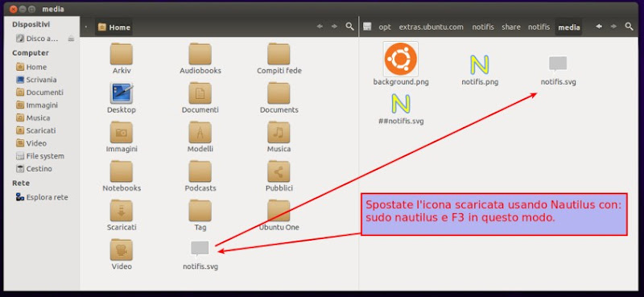Viewport: 644px width, 297px height.
Task: Jump to the first notifis path segment
Action: [x=483, y=27]
